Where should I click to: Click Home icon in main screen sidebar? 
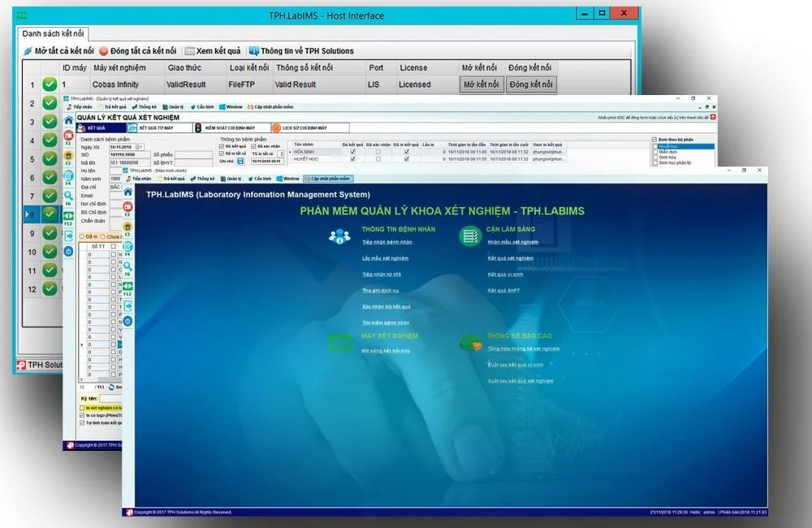pos(128,193)
